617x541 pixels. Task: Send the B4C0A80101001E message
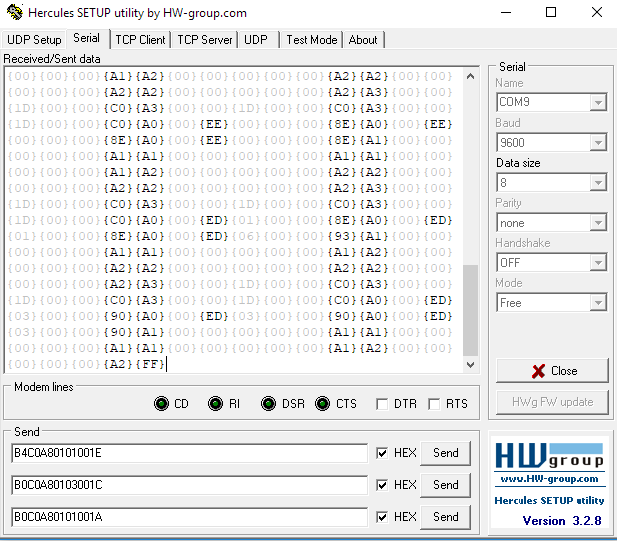pyautogui.click(x=445, y=453)
